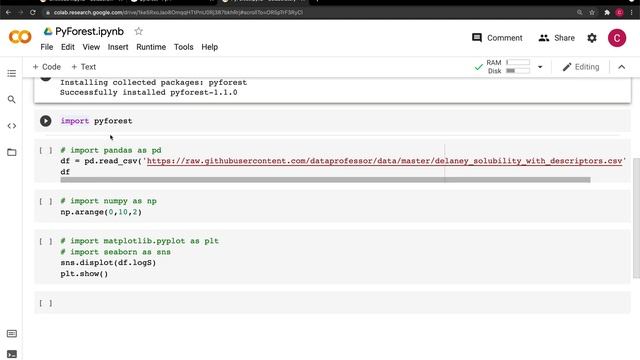
Task: Open the Edit menu
Action: 68,47
